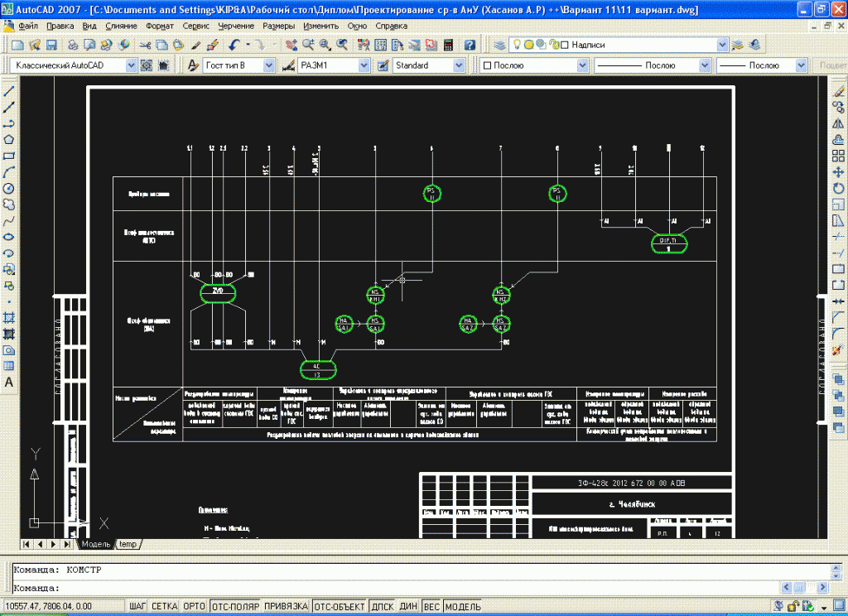Image resolution: width=848 pixels, height=616 pixels.
Task: Open the Файл menu
Action: (x=28, y=26)
